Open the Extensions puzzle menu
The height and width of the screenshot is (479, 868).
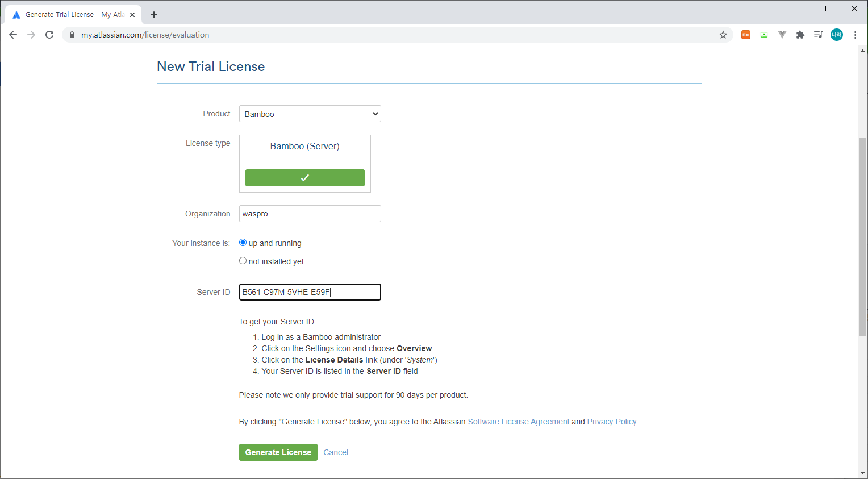click(800, 35)
